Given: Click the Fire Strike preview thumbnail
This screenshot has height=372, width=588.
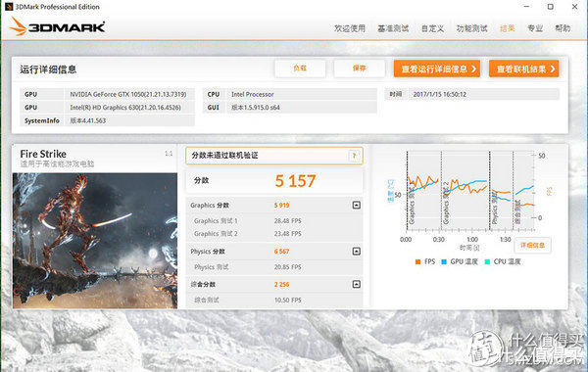Looking at the screenshot, I should (95, 241).
